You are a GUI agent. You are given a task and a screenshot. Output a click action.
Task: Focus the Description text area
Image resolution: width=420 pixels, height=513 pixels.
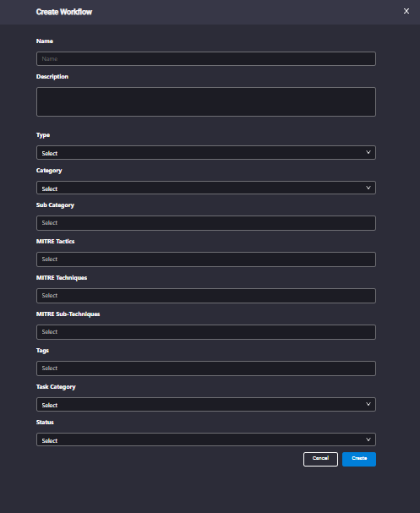click(206, 101)
